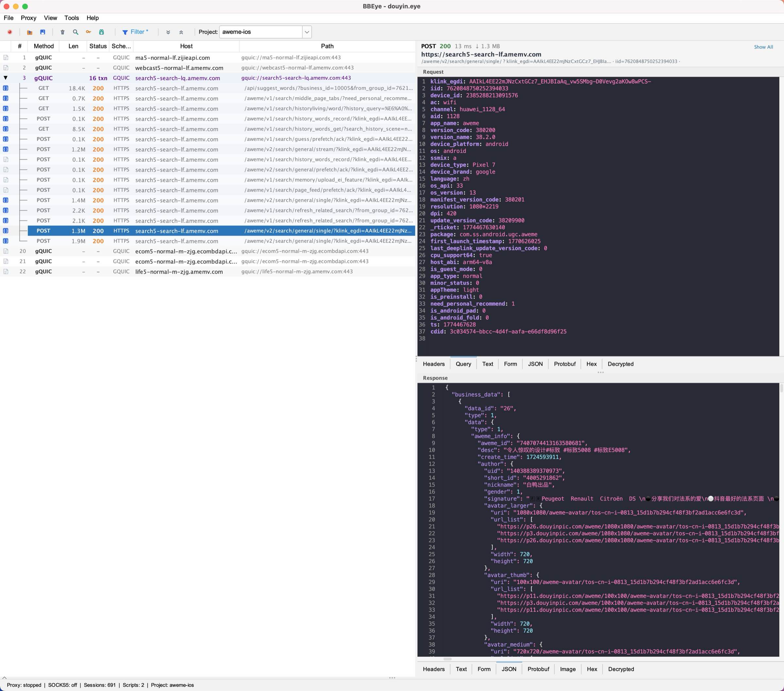Collapse the search5-search-lq.amemv.com gQUIC group

[x=5, y=77]
